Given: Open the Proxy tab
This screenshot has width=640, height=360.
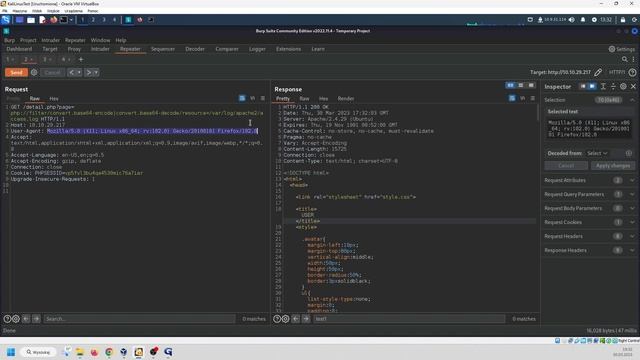Looking at the screenshot, I should pyautogui.click(x=74, y=49).
